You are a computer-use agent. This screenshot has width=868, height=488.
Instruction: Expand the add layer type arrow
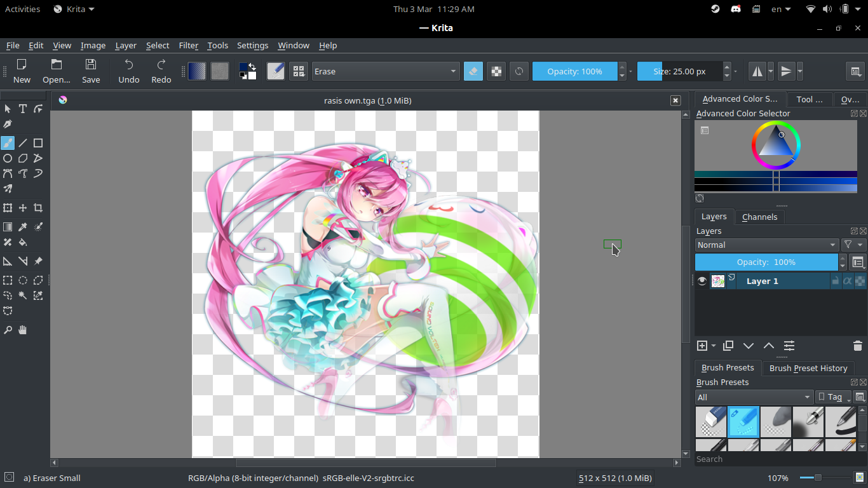pyautogui.click(x=714, y=346)
